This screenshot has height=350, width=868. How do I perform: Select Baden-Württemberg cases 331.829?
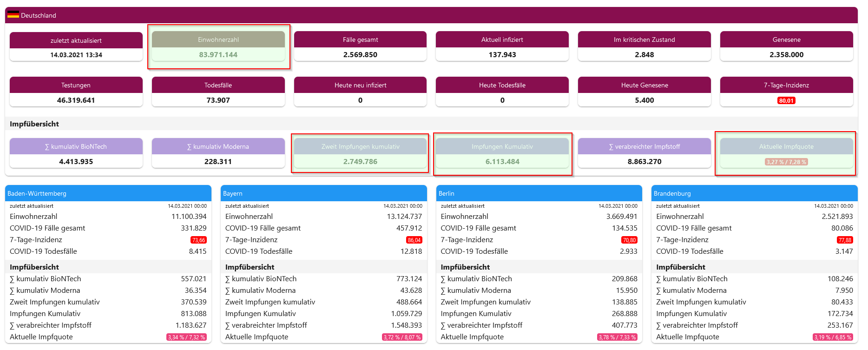pos(194,228)
